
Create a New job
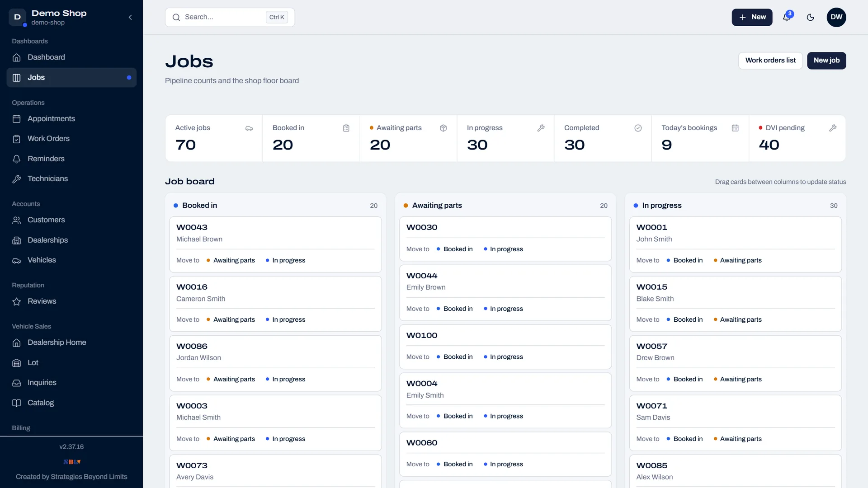[x=826, y=61]
